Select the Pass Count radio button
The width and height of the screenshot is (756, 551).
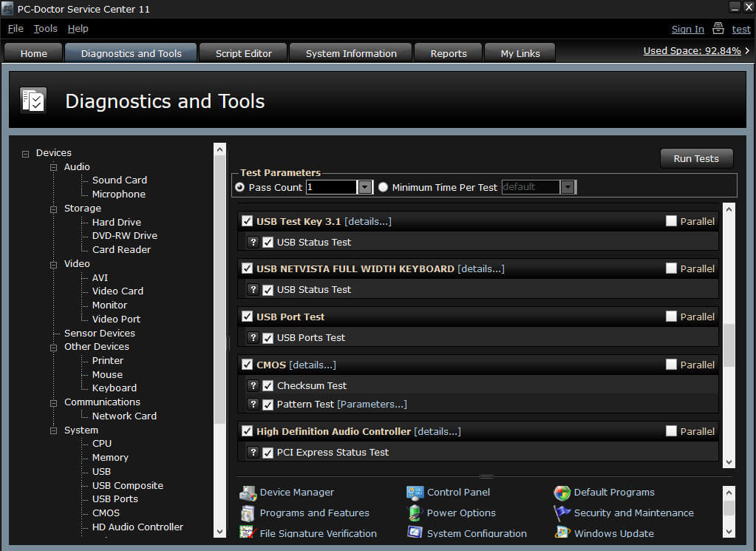239,187
